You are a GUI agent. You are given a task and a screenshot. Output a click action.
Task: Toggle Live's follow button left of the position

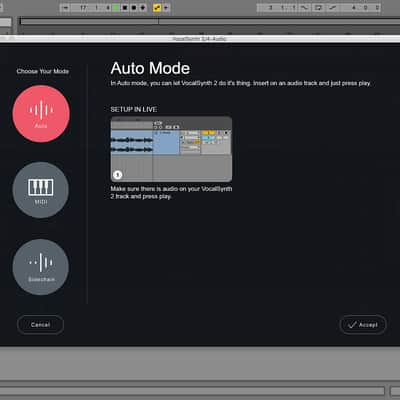tap(65, 8)
